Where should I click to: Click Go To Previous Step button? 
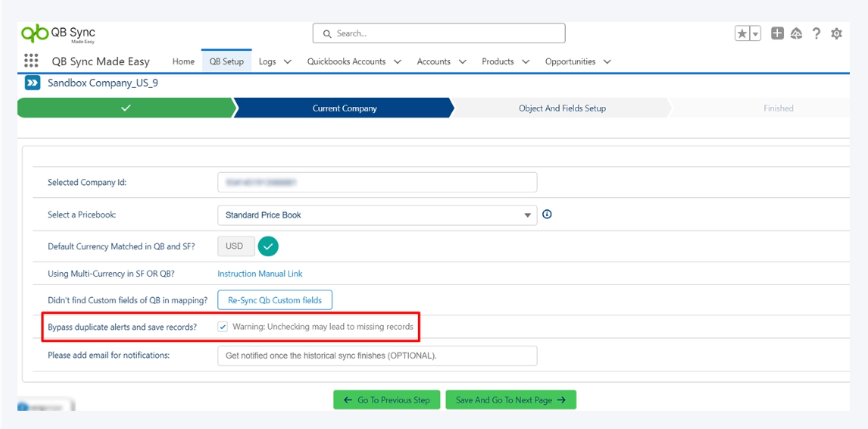pyautogui.click(x=386, y=399)
